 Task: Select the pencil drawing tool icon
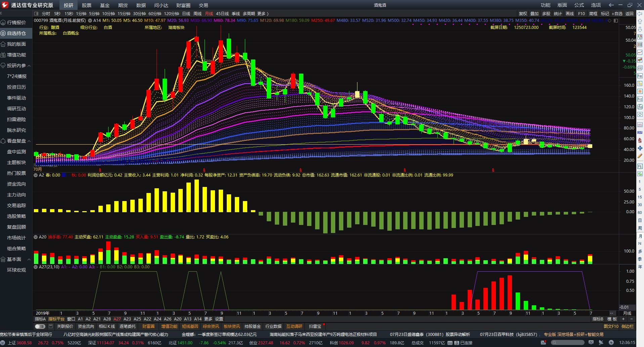[640, 156]
